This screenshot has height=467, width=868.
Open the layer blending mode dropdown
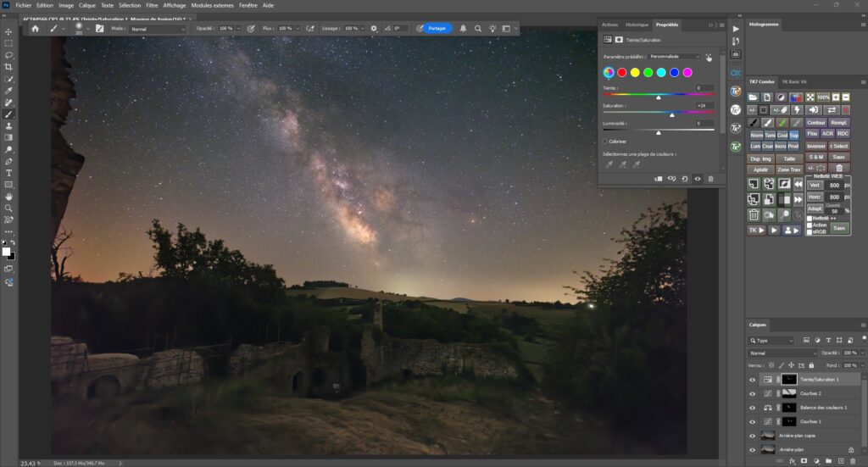point(782,353)
